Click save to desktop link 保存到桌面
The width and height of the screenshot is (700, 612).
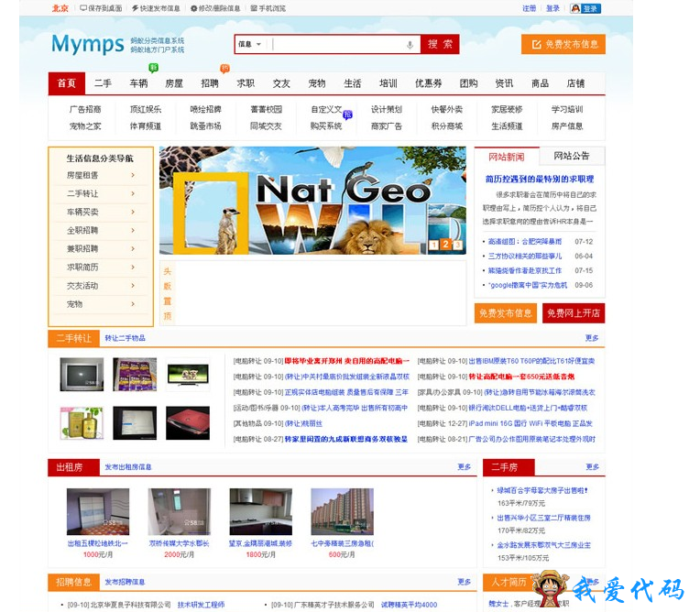click(x=101, y=8)
